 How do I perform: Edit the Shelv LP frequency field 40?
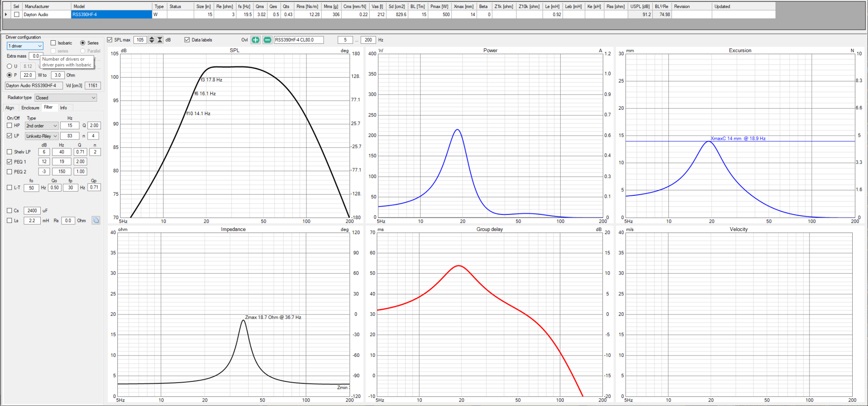(x=62, y=152)
